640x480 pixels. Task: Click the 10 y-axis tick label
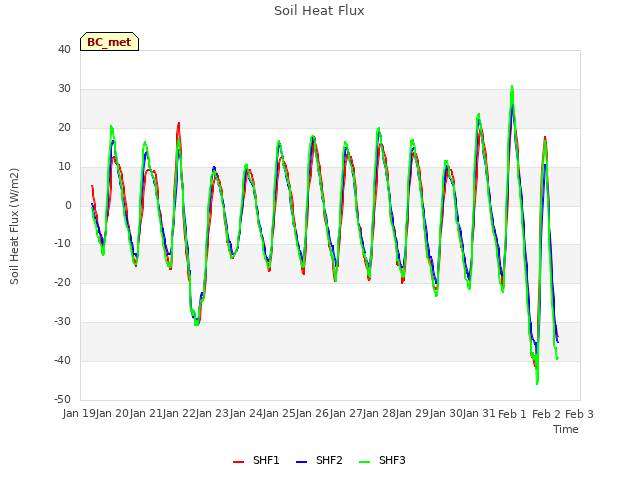click(64, 167)
